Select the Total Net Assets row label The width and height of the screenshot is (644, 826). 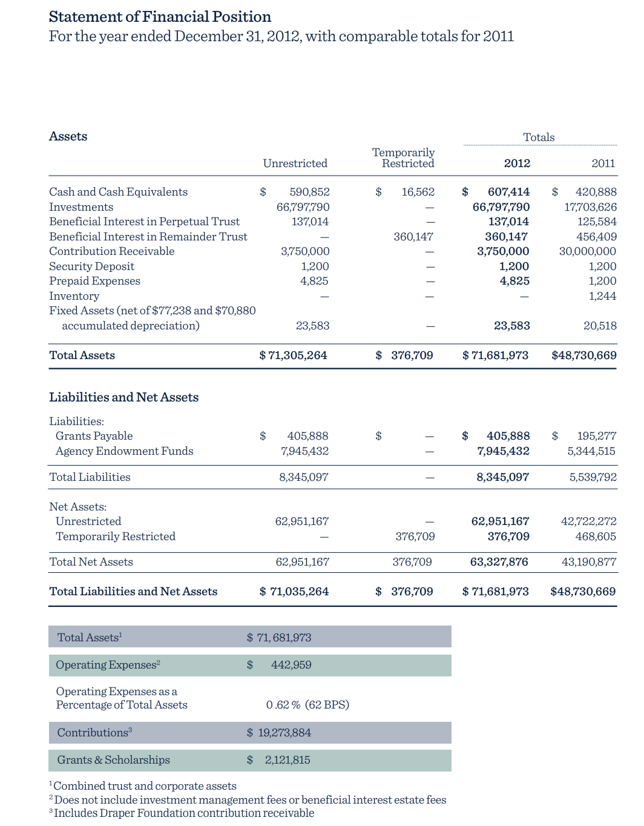click(x=91, y=562)
